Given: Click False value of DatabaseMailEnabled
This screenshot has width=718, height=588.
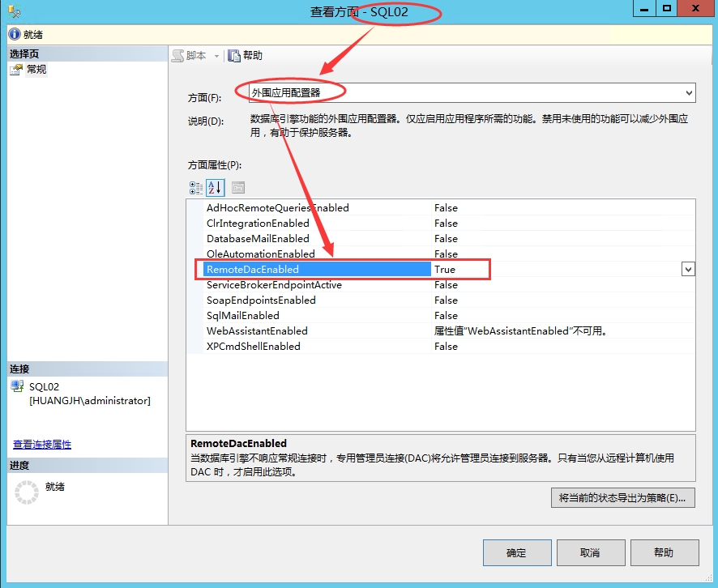Looking at the screenshot, I should point(446,238).
